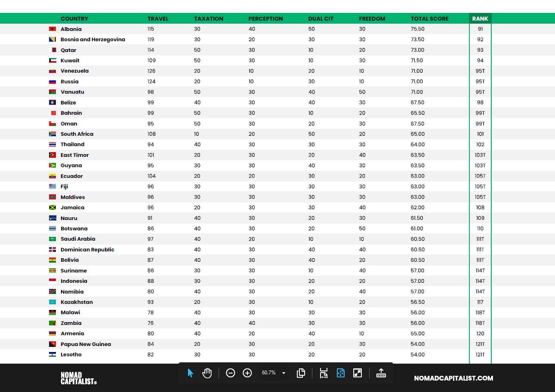Click Thailand's total score 64.00
Viewport: 555px width, 392px height.
tap(418, 144)
